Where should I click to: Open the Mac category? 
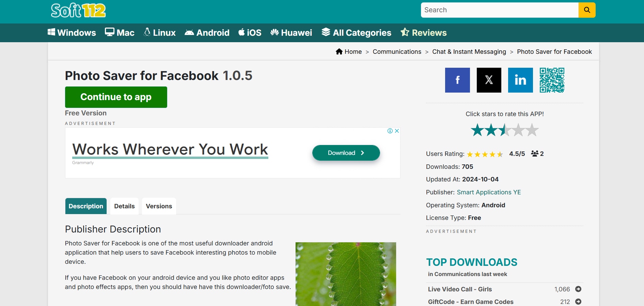point(120,33)
